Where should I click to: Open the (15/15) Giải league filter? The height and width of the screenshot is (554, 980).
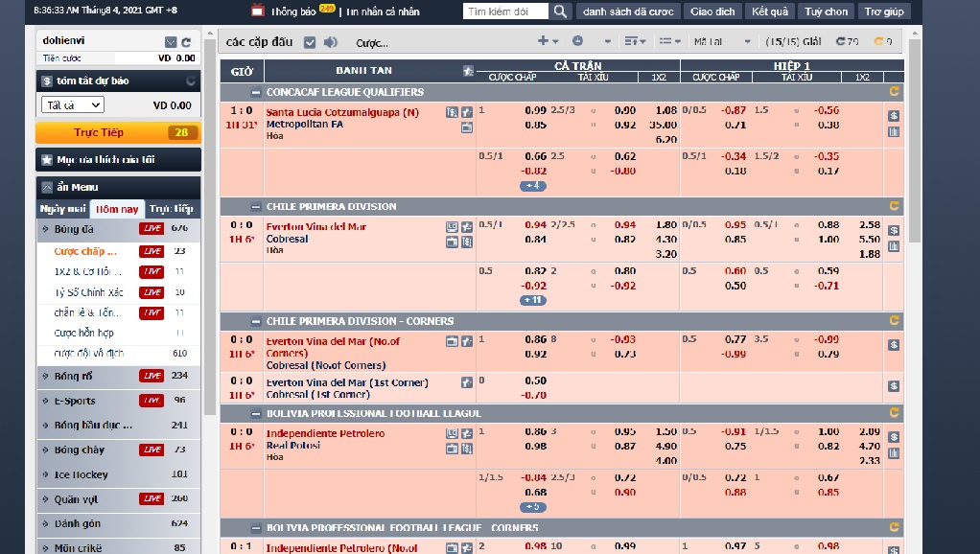click(x=793, y=41)
